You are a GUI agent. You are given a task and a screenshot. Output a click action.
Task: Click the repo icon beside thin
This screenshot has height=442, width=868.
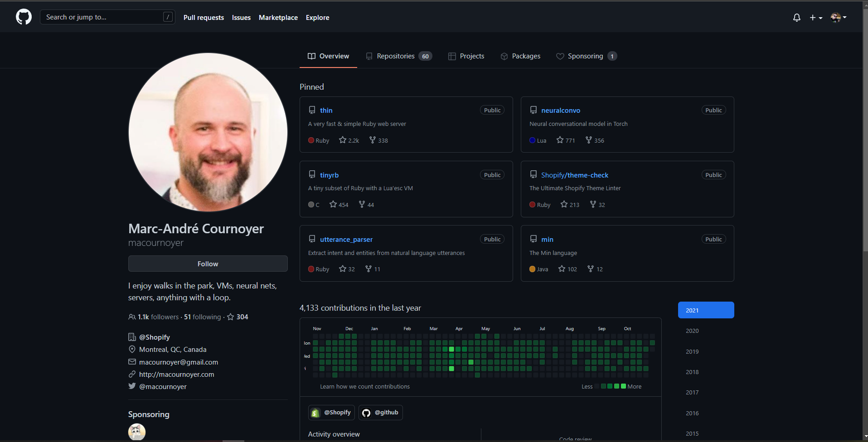tap(312, 110)
